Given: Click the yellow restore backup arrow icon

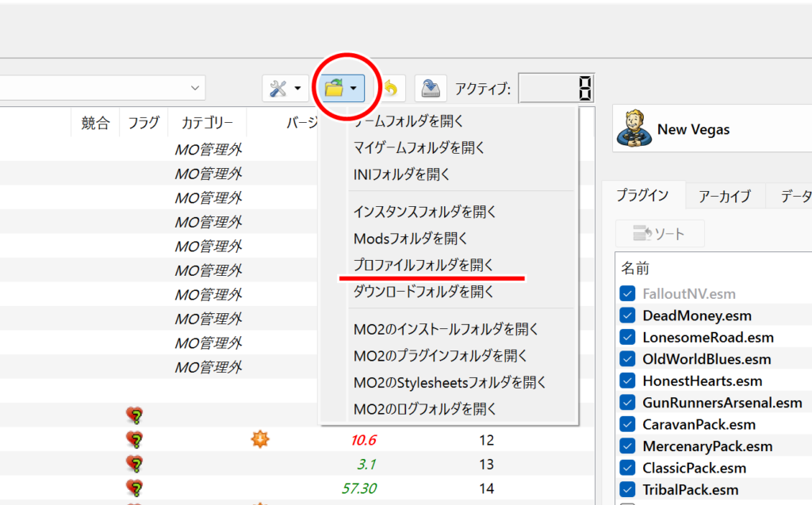Looking at the screenshot, I should (x=390, y=89).
